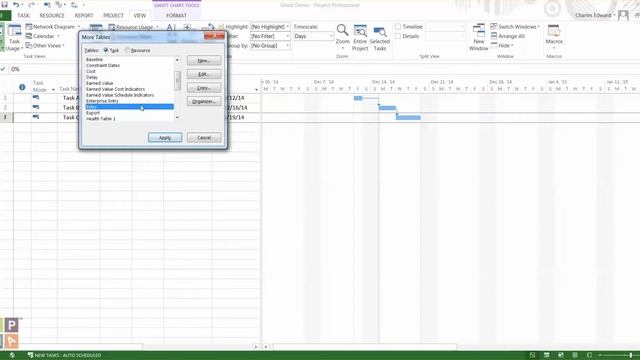
Task: Click task mode icon in row 1
Action: pos(36,98)
